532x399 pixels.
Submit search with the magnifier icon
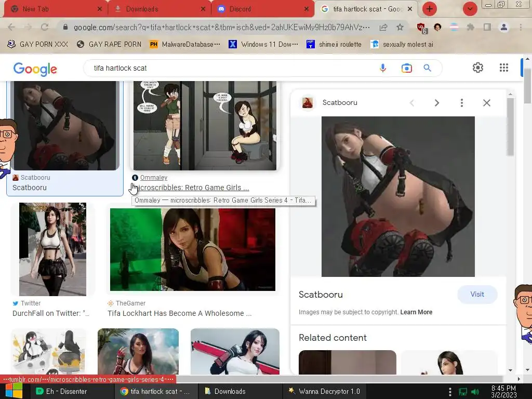pyautogui.click(x=427, y=68)
